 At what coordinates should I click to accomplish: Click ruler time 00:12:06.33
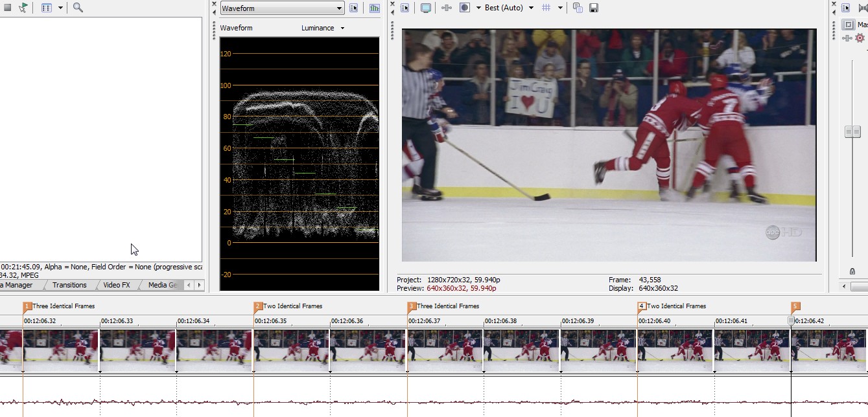pos(117,321)
